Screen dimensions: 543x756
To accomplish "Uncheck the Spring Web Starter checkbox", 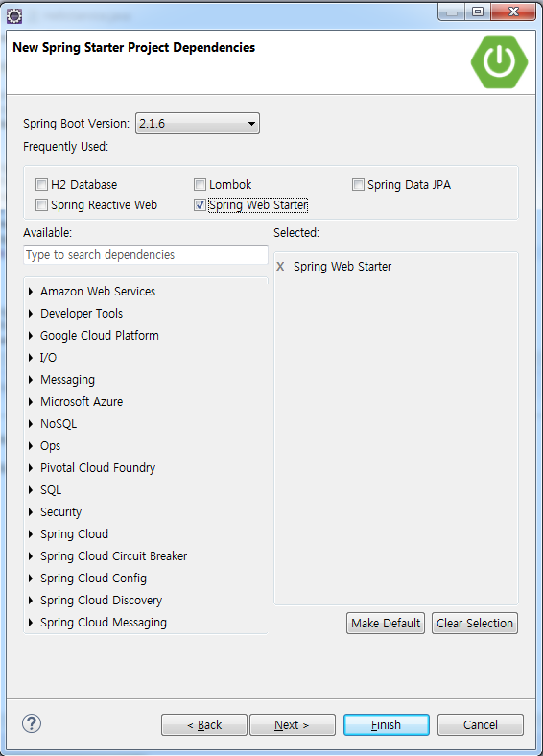I will click(200, 205).
